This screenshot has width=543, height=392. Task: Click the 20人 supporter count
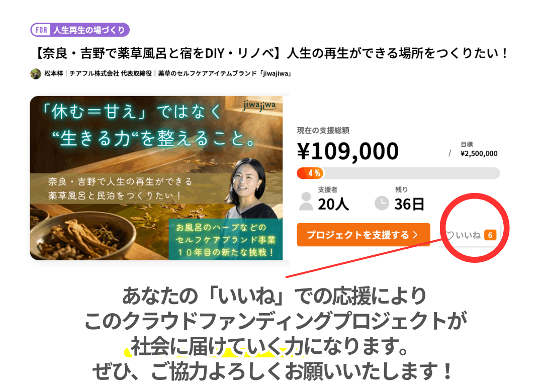pos(333,204)
